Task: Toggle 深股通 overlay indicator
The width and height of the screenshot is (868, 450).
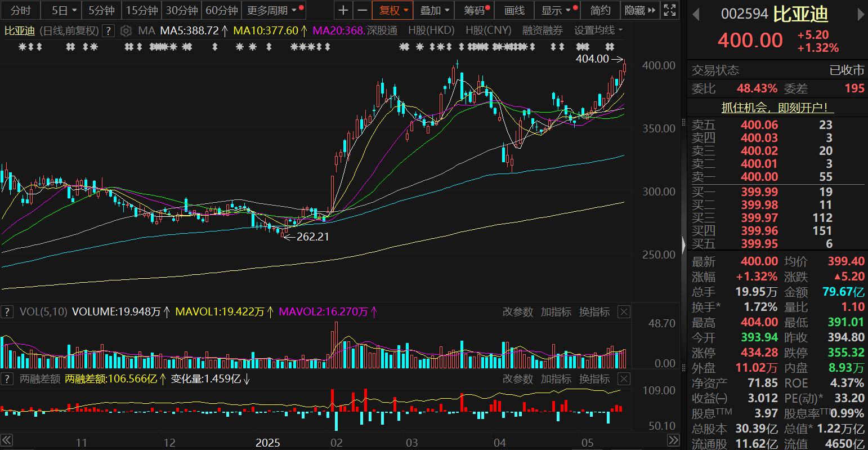Action: pyautogui.click(x=383, y=30)
